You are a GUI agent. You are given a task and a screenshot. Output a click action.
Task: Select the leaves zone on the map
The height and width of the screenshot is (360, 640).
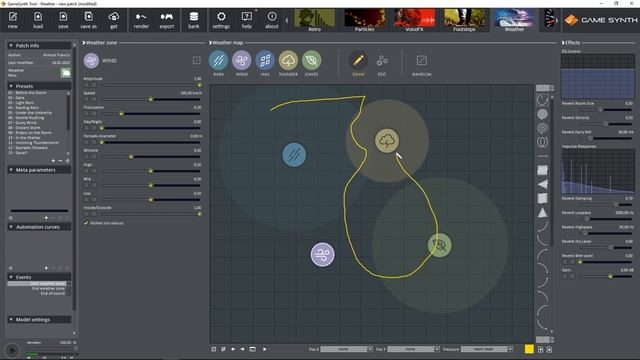440,245
